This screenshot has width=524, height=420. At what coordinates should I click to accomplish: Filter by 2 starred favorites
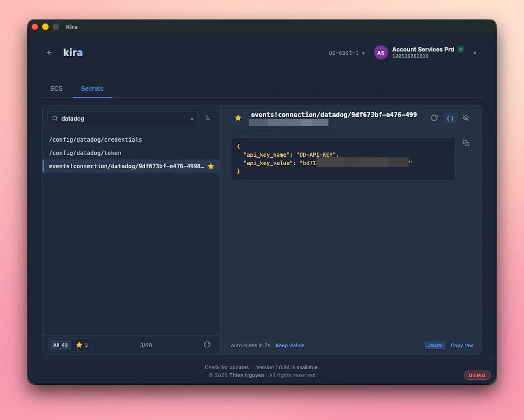tap(82, 345)
